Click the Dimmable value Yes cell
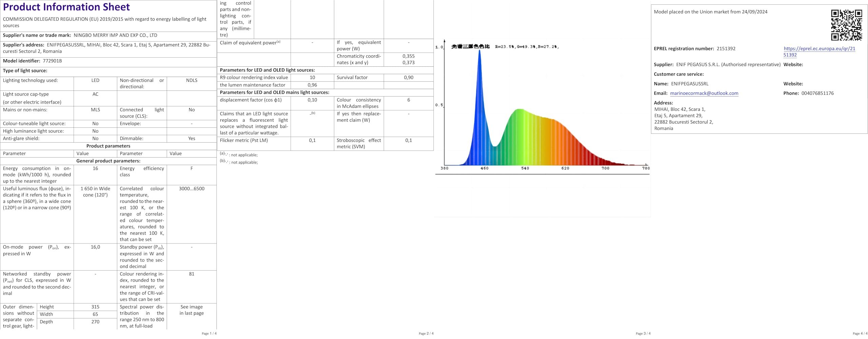The image size is (868, 339). pos(192,139)
